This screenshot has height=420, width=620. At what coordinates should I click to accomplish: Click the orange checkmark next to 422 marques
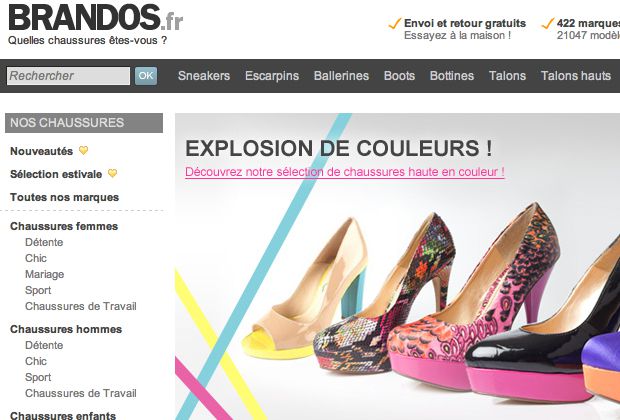[548, 24]
